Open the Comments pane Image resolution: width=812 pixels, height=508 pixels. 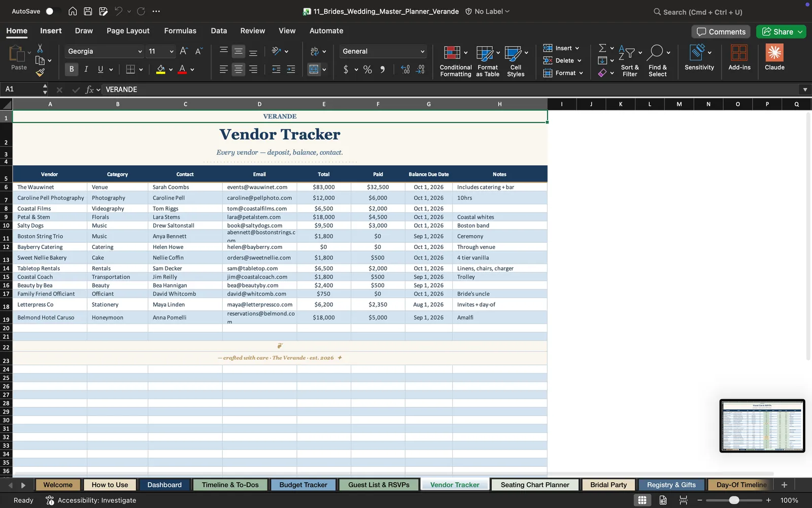(x=721, y=31)
